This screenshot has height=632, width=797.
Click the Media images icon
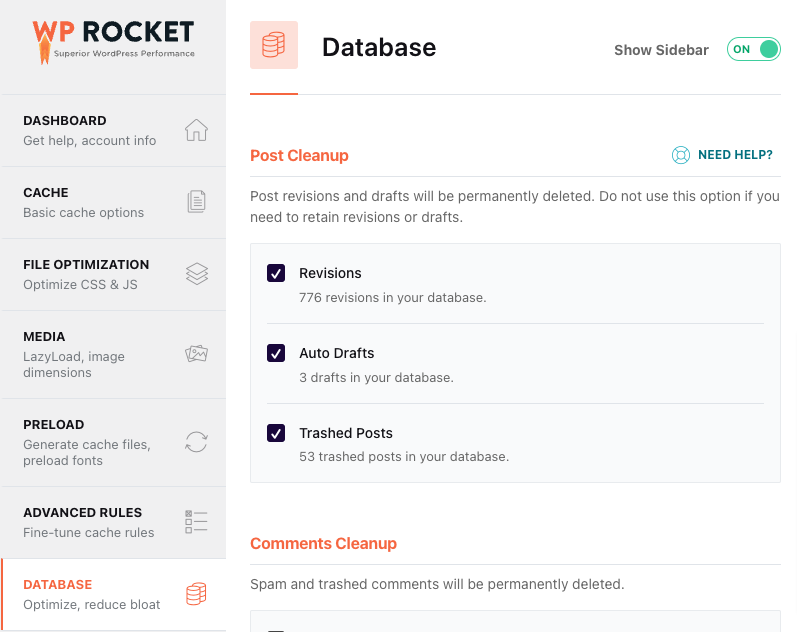point(196,353)
